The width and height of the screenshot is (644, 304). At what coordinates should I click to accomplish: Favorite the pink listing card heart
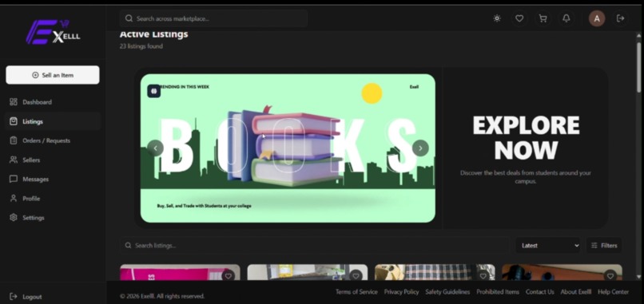pos(229,276)
